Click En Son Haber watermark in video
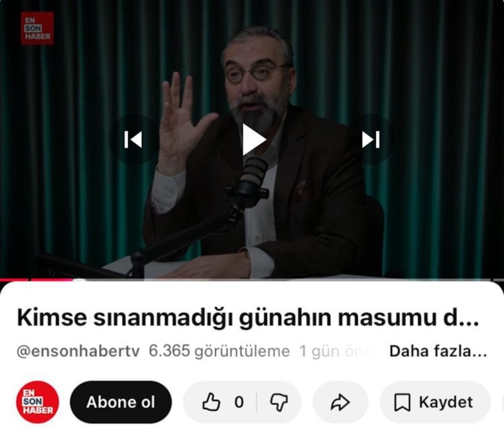Screen dimensions: 504x435 37,28
